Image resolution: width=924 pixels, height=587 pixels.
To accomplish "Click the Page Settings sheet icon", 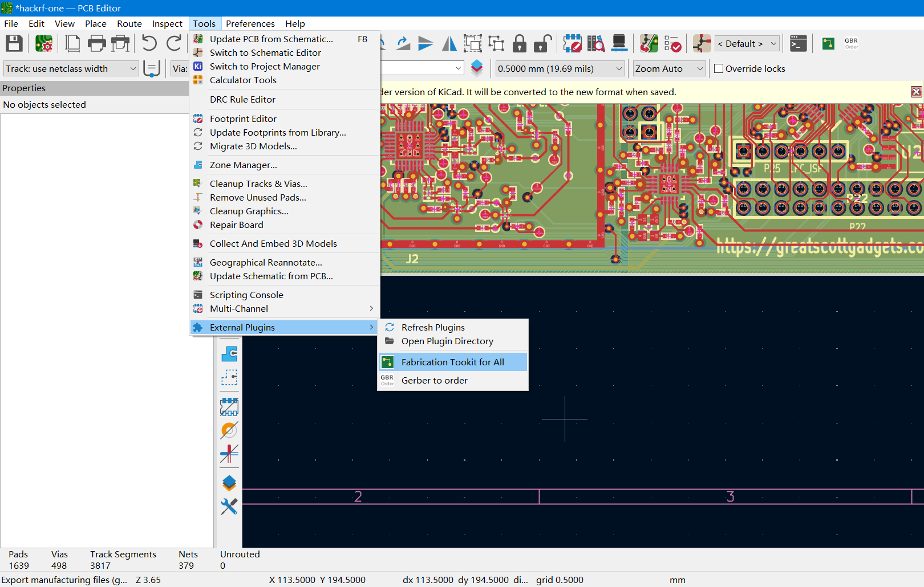I will [72, 44].
